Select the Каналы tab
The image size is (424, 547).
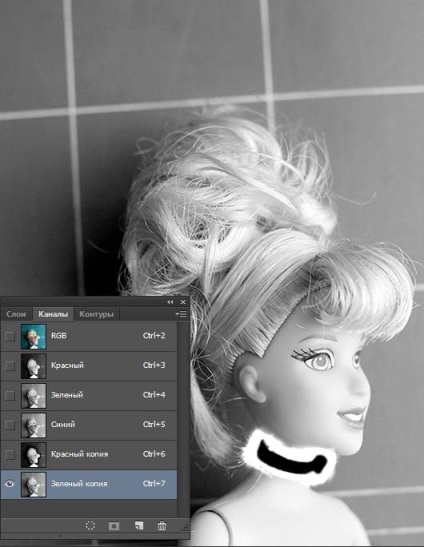(53, 314)
